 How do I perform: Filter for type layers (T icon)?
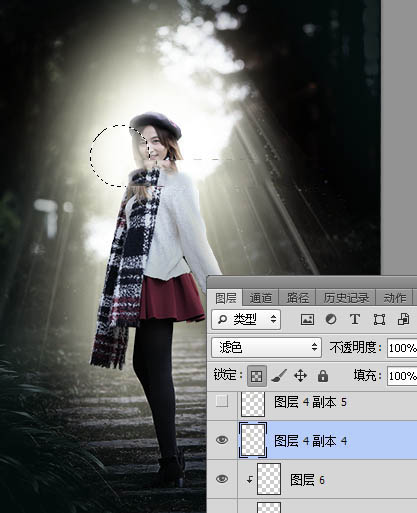click(355, 319)
